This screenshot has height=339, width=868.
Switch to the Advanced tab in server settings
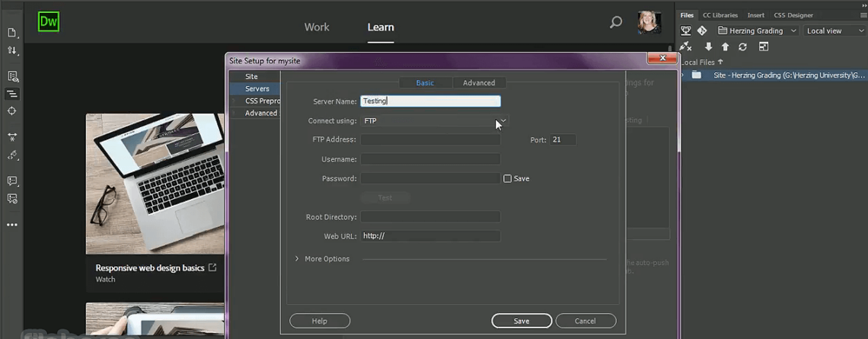(x=479, y=83)
